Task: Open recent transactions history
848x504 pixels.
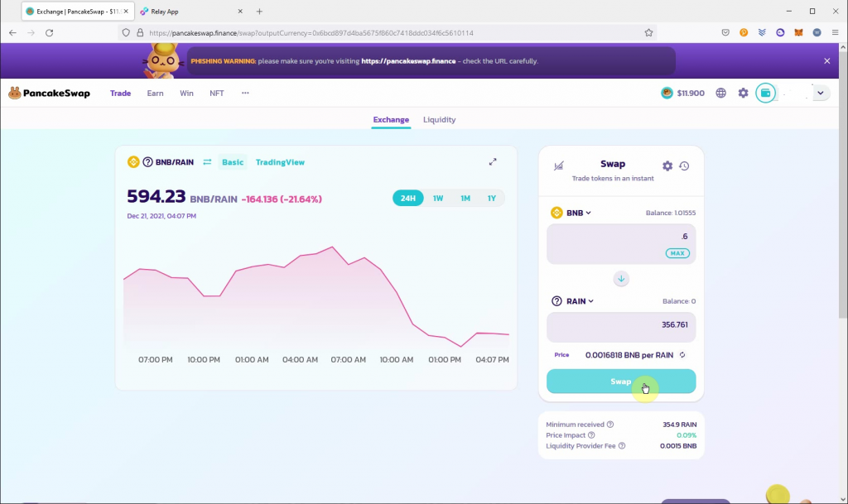Action: tap(684, 166)
